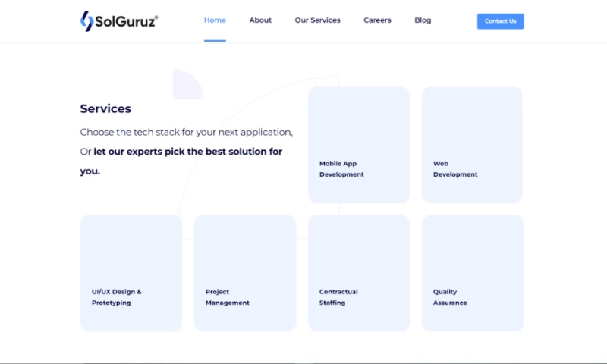The height and width of the screenshot is (364, 607).
Task: Choose the UI/UX Design & Prototyping card
Action: pyautogui.click(x=131, y=273)
